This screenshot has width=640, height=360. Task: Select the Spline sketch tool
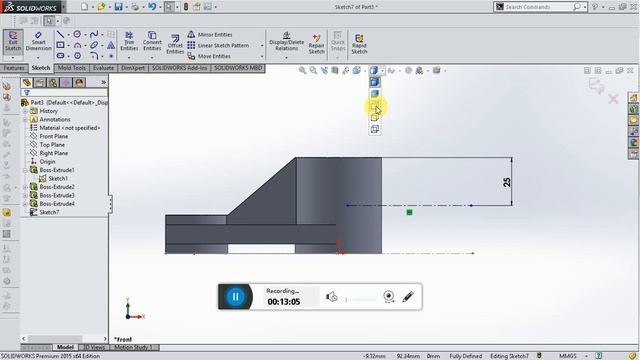pos(94,34)
